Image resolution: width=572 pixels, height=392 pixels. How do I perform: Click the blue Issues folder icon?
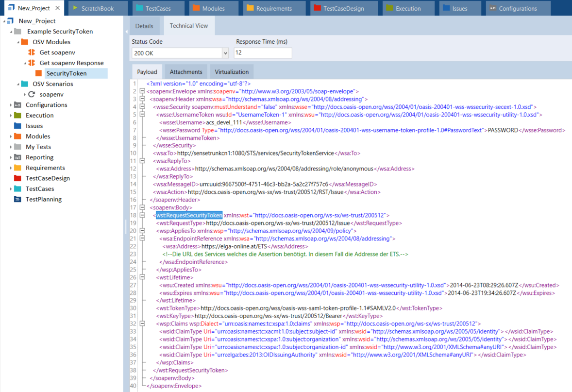pos(17,126)
